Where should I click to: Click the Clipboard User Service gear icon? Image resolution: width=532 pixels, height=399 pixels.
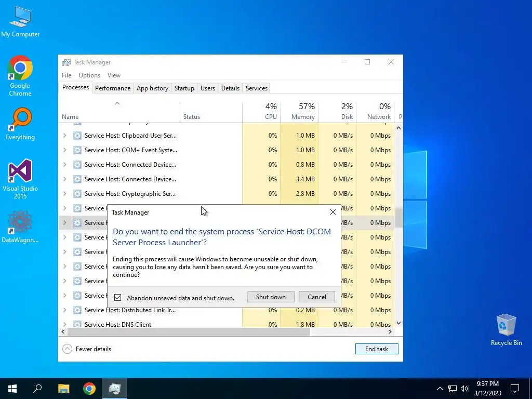[x=77, y=136]
